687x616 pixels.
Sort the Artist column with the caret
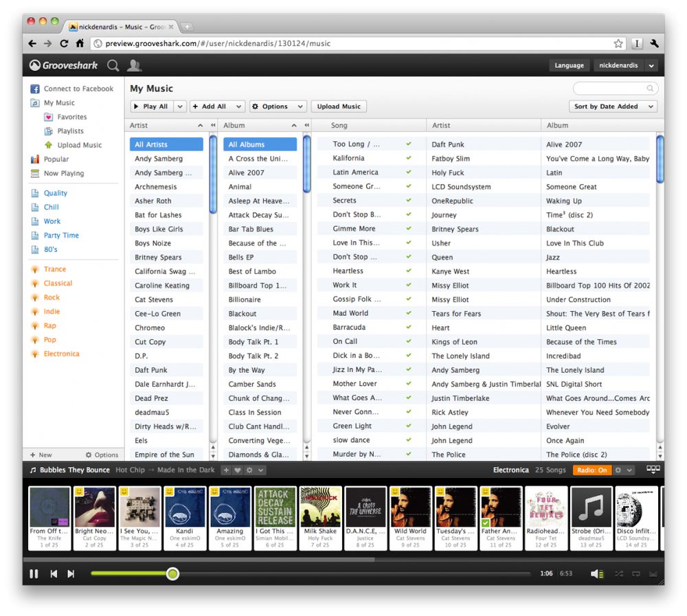click(x=200, y=126)
